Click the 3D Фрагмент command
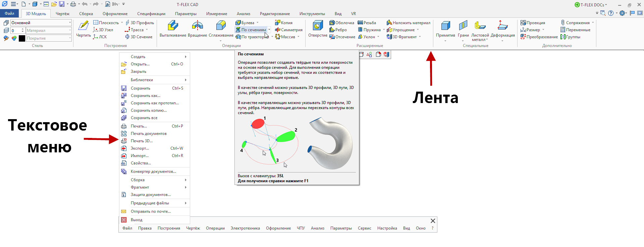Screen dimensions: 644x247 coord(401,37)
